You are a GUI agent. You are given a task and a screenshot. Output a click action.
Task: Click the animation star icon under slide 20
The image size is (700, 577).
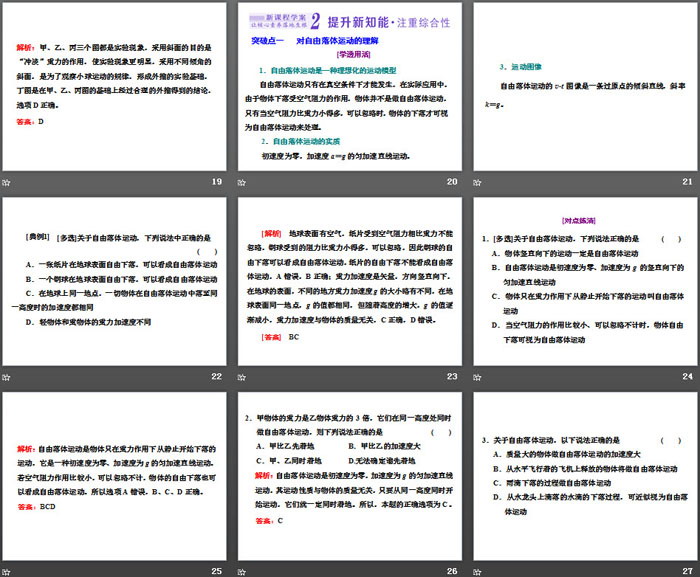pyautogui.click(x=242, y=181)
